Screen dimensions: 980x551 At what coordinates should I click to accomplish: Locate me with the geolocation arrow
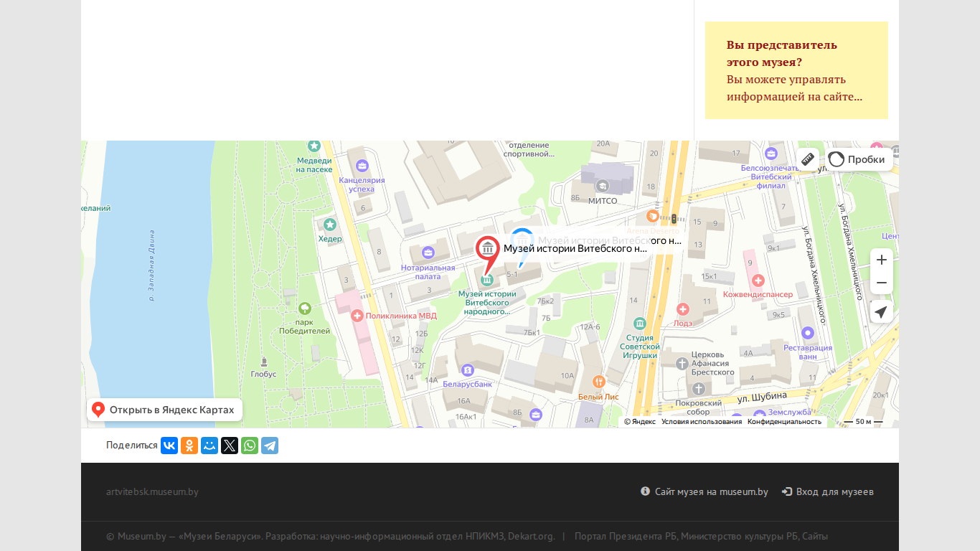coord(882,312)
